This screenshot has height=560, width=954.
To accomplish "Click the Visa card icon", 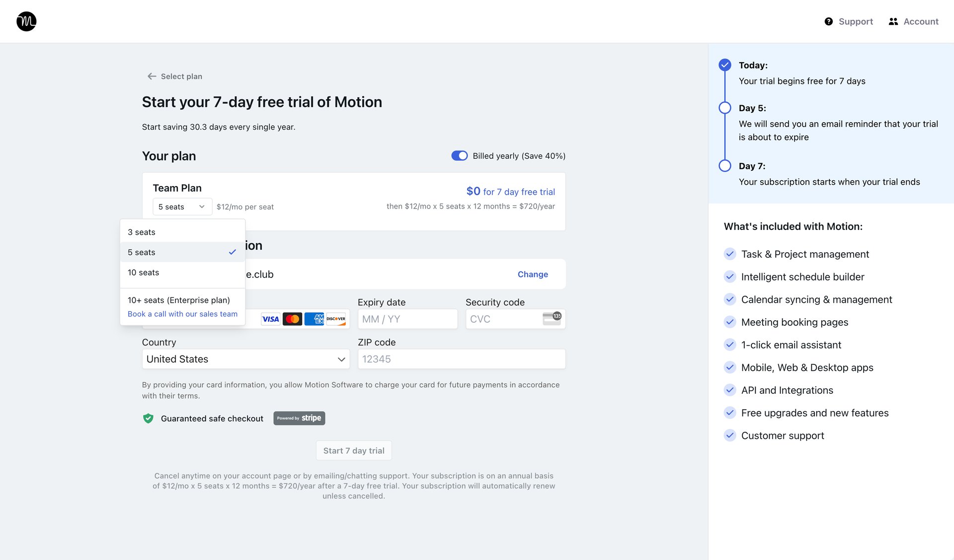I will [x=270, y=319].
